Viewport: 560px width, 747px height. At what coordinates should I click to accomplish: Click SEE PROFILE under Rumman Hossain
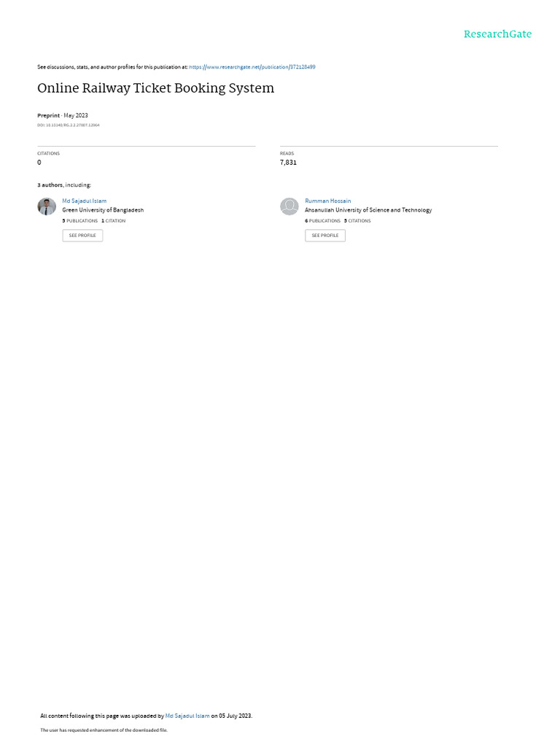pos(325,236)
